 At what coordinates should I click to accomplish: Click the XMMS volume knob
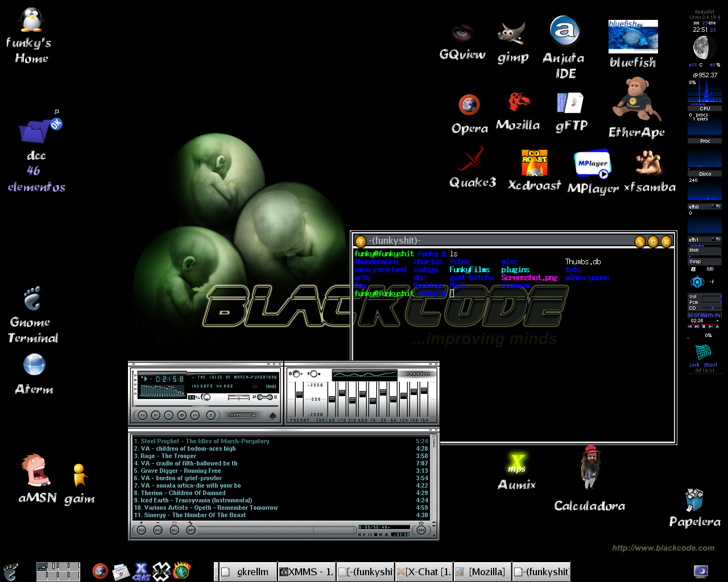coord(206,397)
